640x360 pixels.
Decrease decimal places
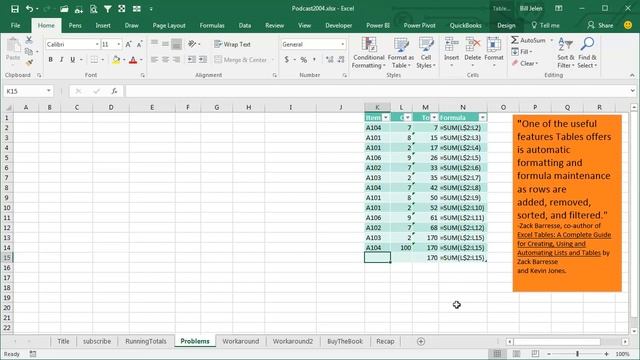click(x=341, y=60)
